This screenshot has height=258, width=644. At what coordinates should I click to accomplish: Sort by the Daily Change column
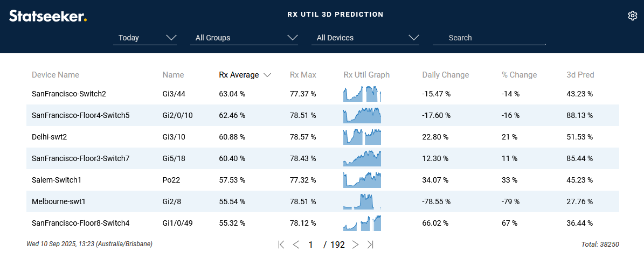[445, 75]
